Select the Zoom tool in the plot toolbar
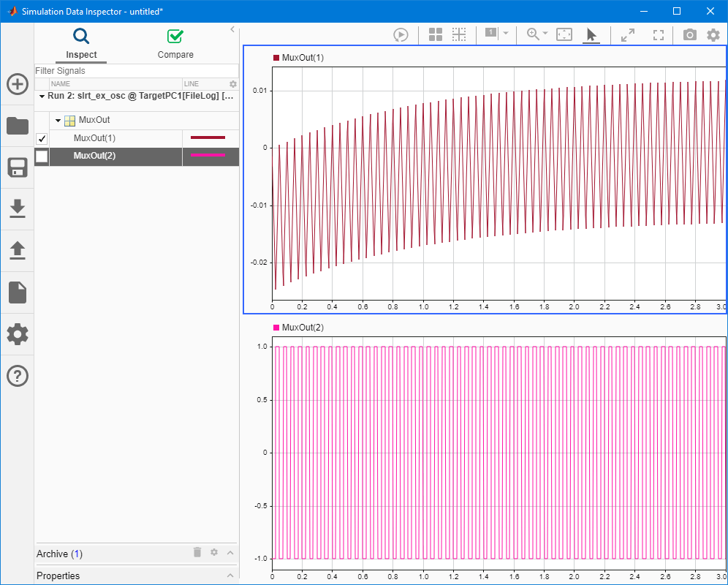This screenshot has width=728, height=585. coord(533,34)
